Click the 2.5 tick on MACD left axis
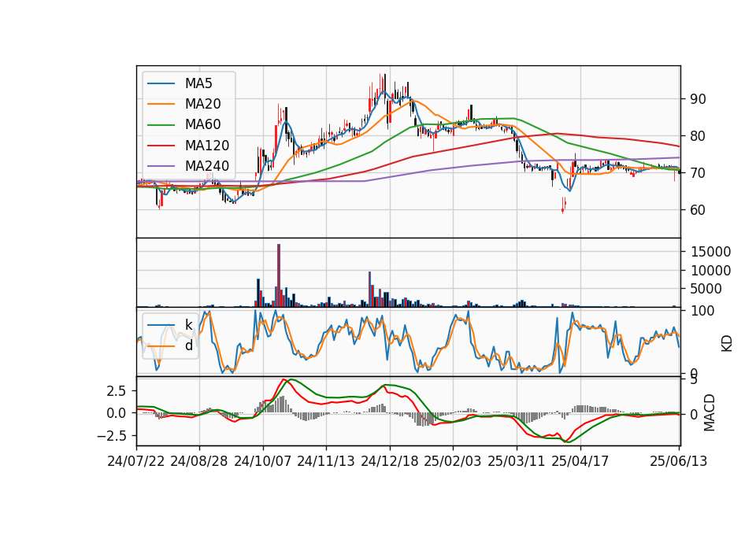 117,391
